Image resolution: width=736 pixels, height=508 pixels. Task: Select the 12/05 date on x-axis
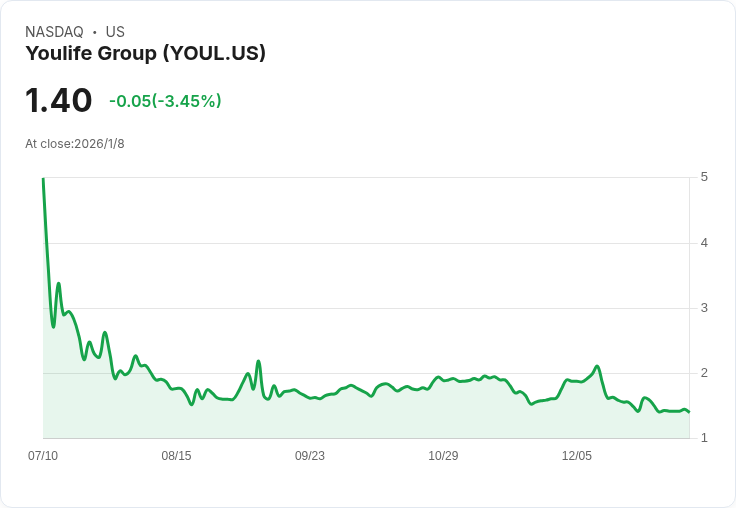point(577,456)
